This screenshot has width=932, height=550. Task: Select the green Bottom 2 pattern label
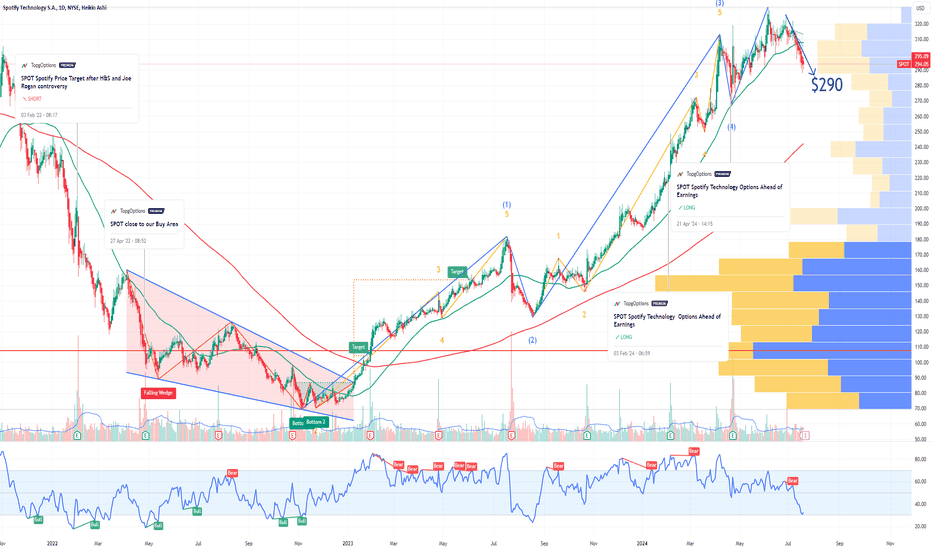pos(316,422)
